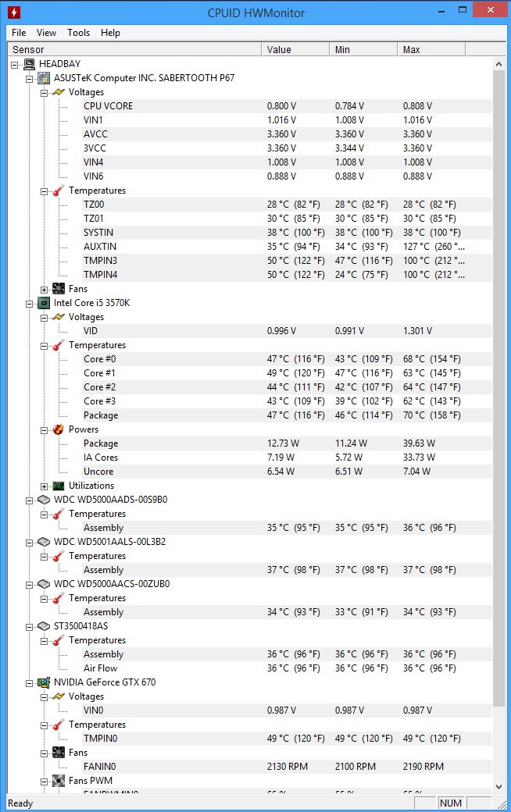This screenshot has width=511, height=812.
Task: Click the ST3500418AS hard drive icon
Action: [x=44, y=626]
